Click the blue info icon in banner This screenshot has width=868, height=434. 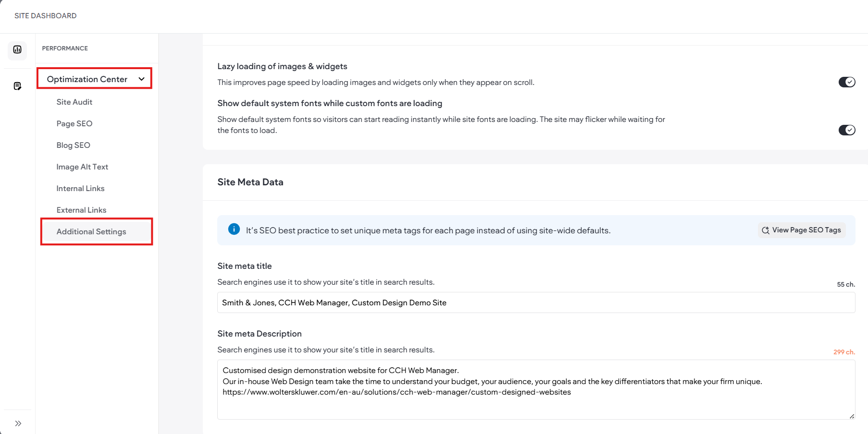[x=234, y=229]
